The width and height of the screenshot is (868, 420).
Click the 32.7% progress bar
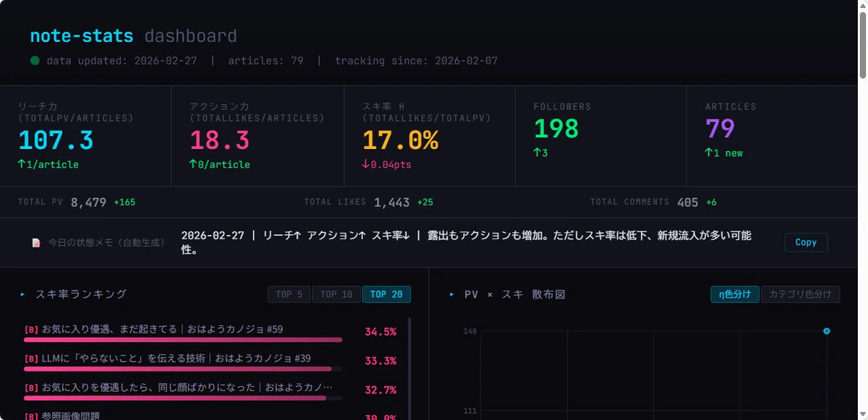183,398
